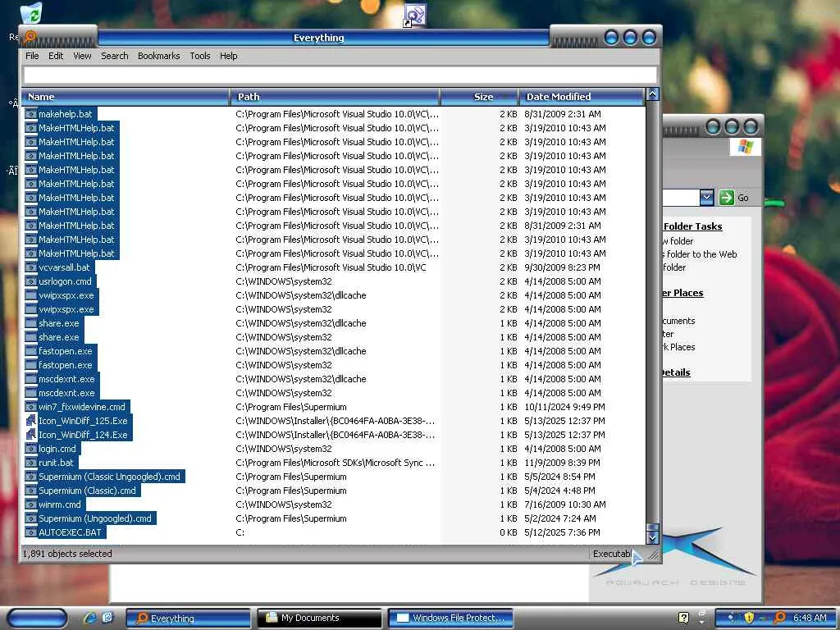This screenshot has width=840, height=630.
Task: Click the AUTOEXEC.BAT file icon
Action: click(31, 532)
